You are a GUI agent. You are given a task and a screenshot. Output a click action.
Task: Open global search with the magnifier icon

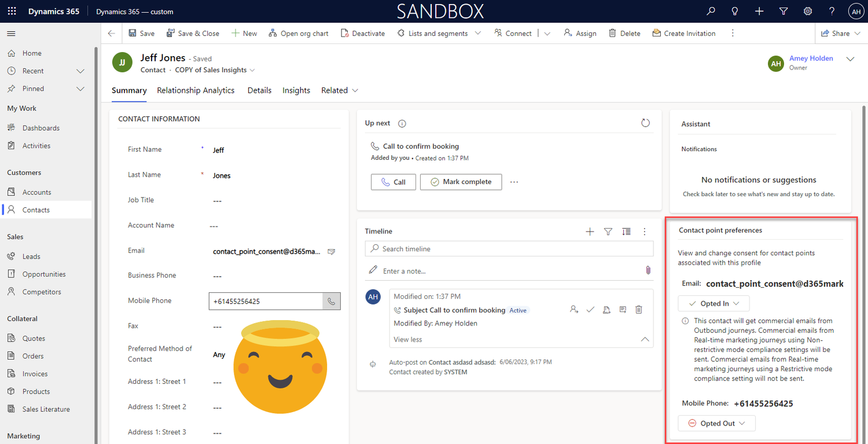711,11
